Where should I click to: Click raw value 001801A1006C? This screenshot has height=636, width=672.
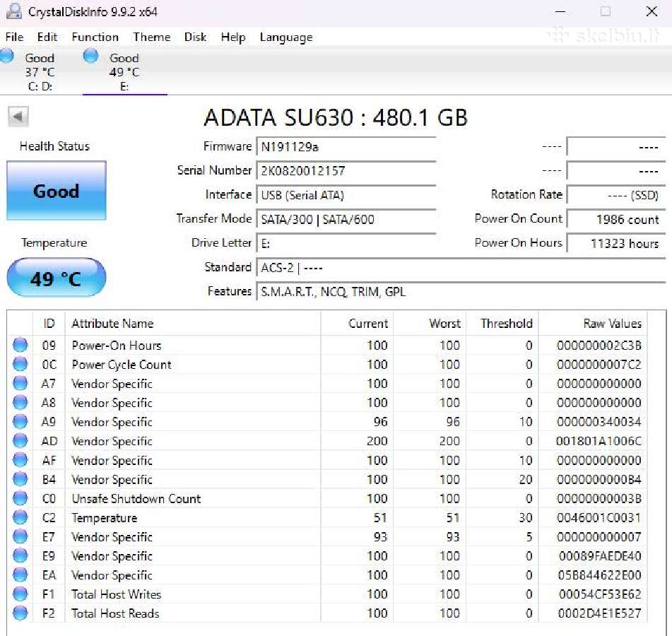599,441
